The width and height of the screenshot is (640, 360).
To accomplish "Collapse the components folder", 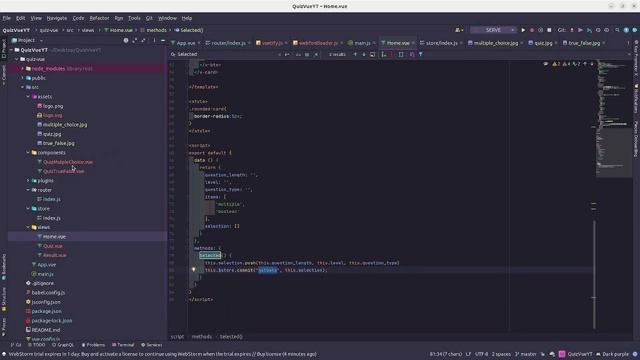I will (x=28, y=153).
